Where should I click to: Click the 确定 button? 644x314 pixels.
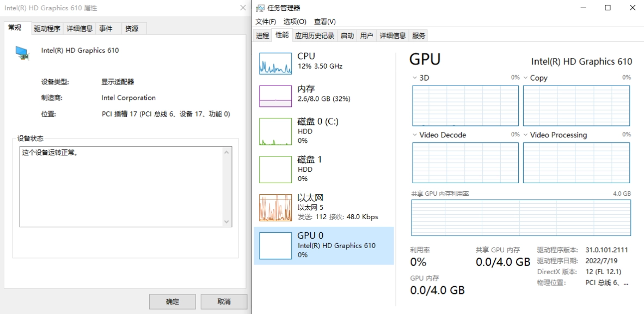(172, 301)
